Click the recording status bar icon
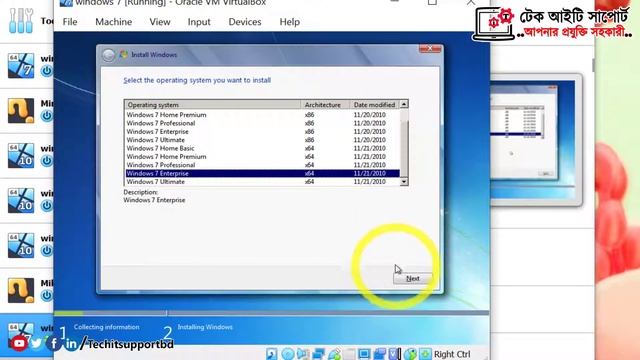Viewport: 640px width, 360px height. point(380,354)
